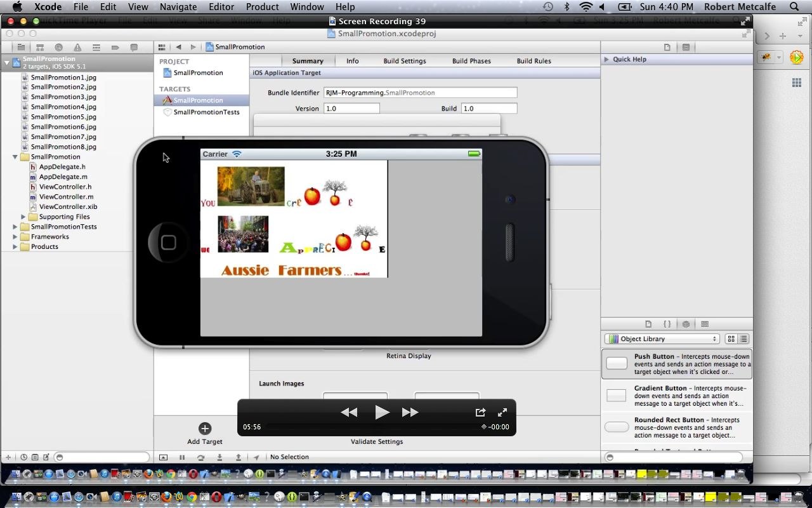The width and height of the screenshot is (812, 508).
Task: Expand the Frameworks folder
Action: click(15, 237)
